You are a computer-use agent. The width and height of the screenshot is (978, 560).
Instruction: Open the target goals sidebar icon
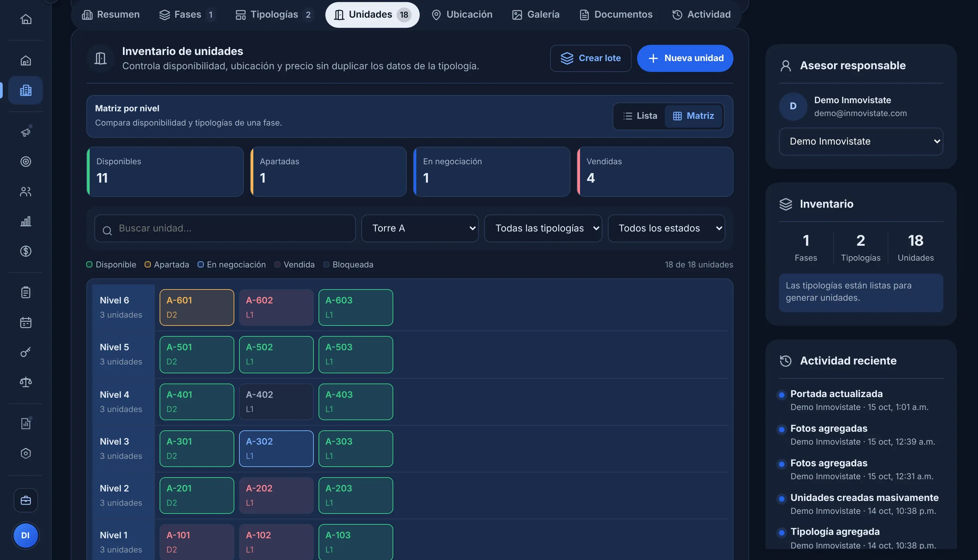click(26, 162)
